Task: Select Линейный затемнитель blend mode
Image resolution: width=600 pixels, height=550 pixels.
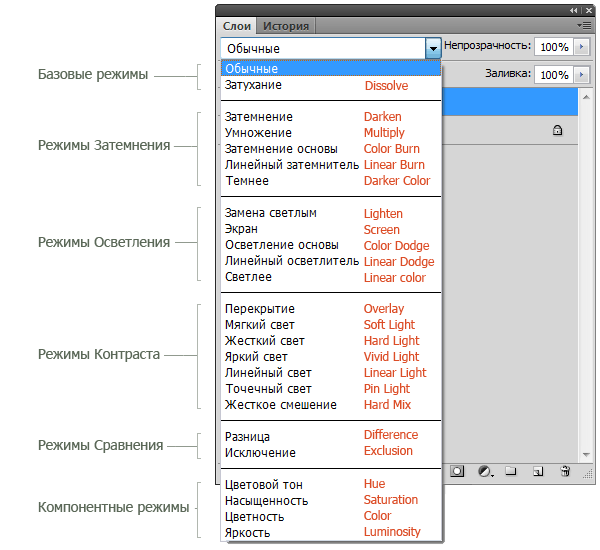Action: pyautogui.click(x=331, y=165)
